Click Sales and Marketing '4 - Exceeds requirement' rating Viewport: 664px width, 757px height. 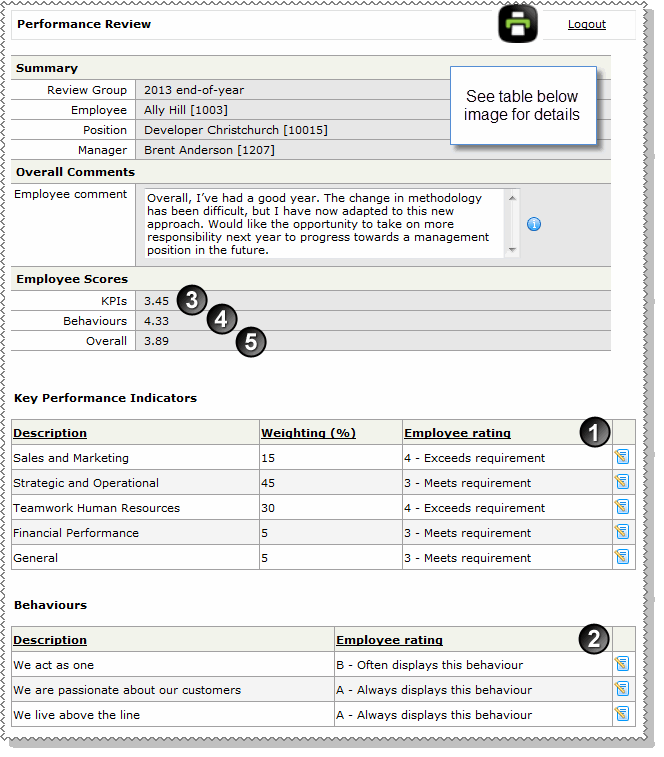[x=475, y=458]
